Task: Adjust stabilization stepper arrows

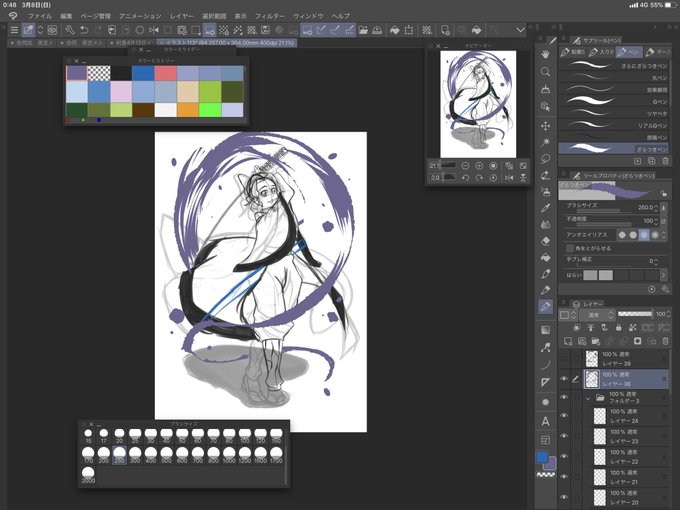Action: click(656, 262)
